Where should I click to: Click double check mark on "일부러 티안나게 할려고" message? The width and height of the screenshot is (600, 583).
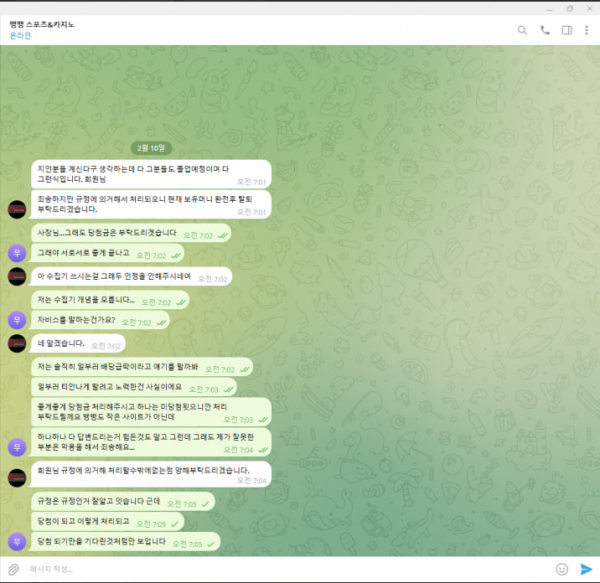coord(228,390)
